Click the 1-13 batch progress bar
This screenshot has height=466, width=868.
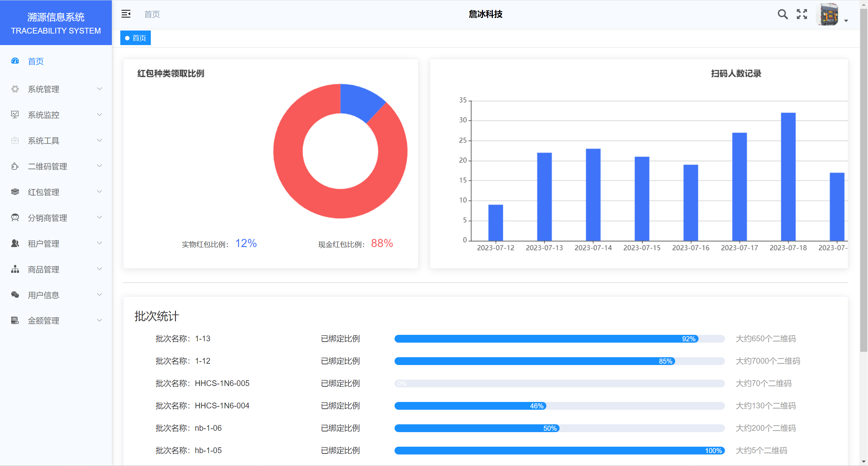(559, 339)
